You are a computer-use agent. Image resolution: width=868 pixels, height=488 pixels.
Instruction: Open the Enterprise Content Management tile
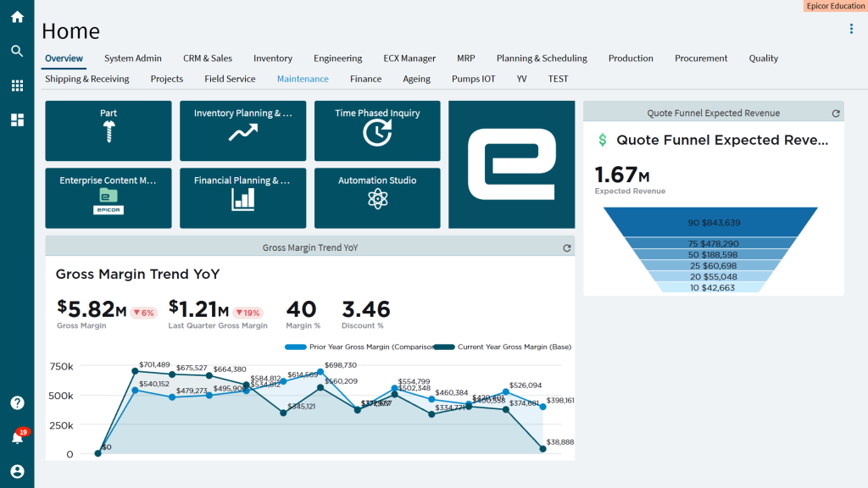pyautogui.click(x=108, y=198)
